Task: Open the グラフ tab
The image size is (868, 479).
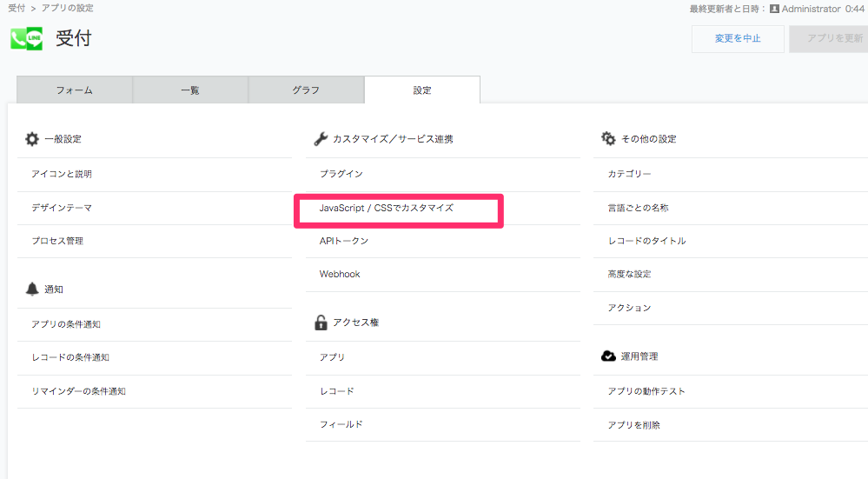Action: click(306, 90)
